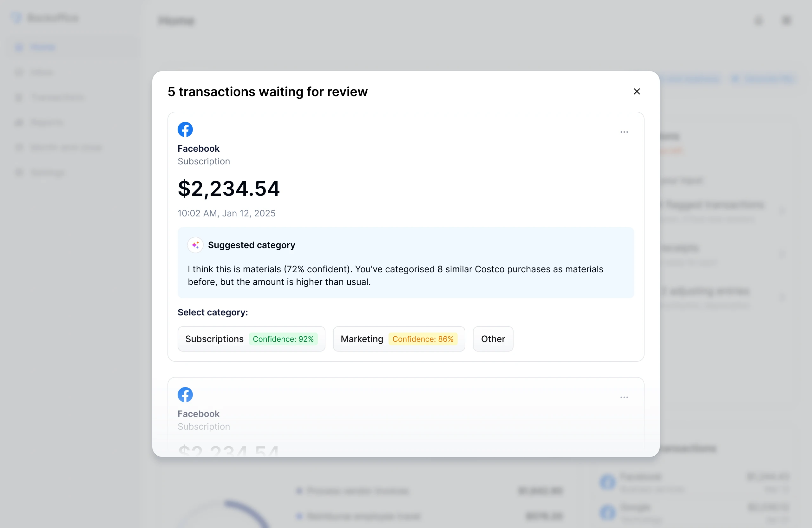The height and width of the screenshot is (528, 812).
Task: Click the '5 transactions waiting for review' title
Action: [x=267, y=92]
